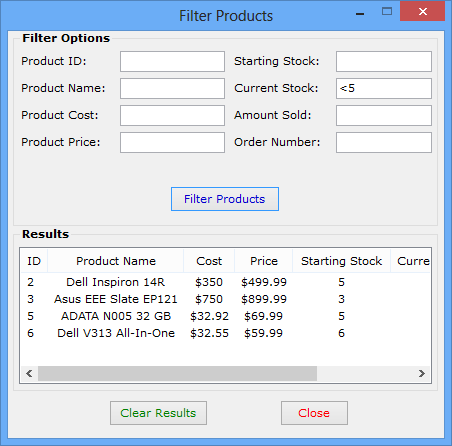Click the Cost column header
452x446 pixels.
coord(209,261)
